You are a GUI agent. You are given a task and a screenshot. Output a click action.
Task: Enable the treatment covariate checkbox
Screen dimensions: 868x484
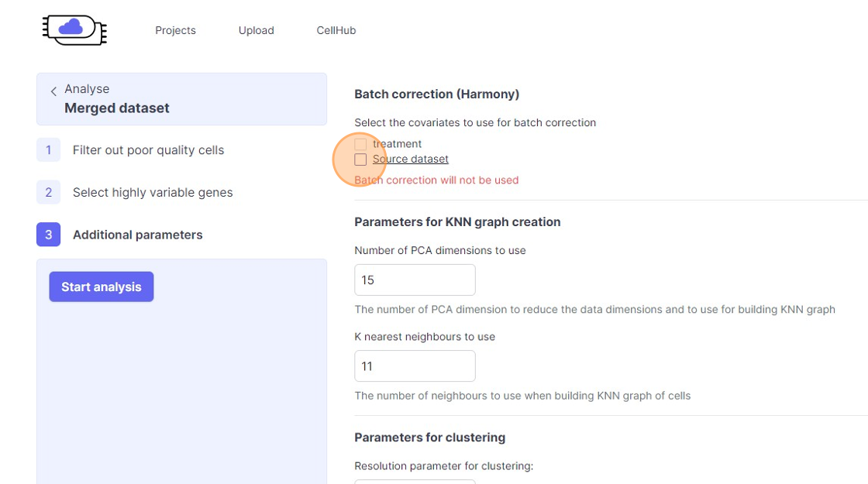(360, 144)
